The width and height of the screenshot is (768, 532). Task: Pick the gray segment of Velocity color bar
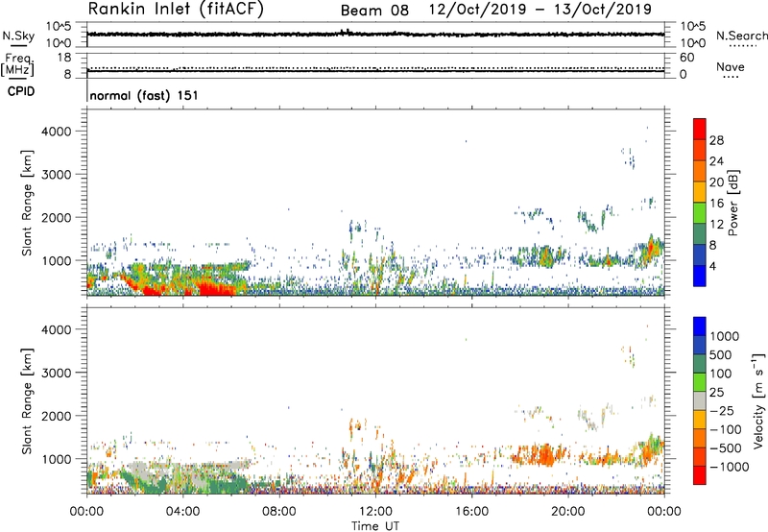pos(700,401)
